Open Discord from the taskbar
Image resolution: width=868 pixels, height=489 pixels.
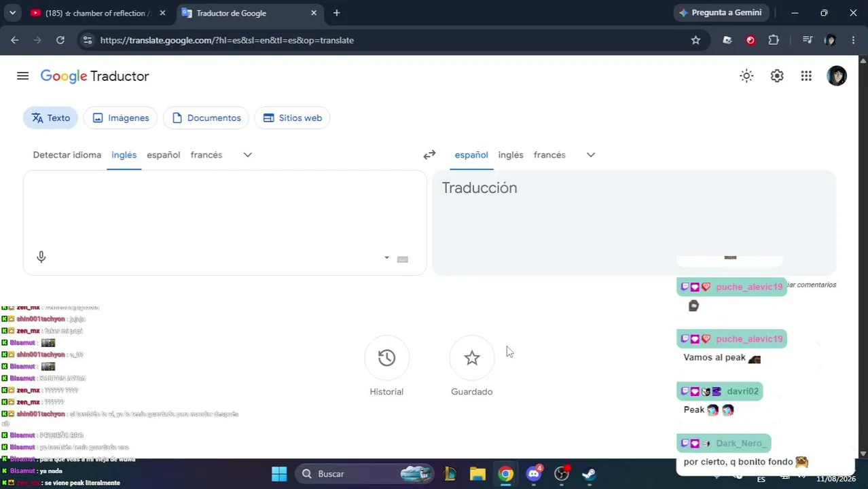coord(534,474)
